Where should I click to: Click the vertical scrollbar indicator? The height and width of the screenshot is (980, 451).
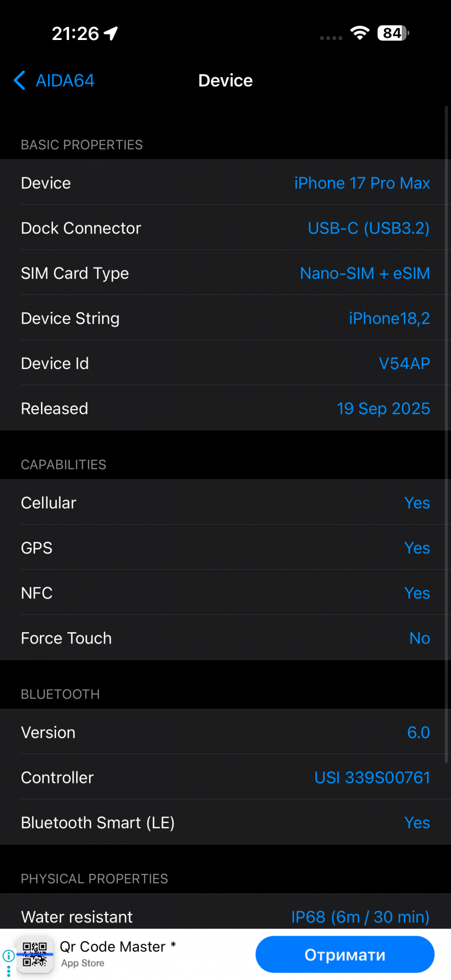click(447, 432)
